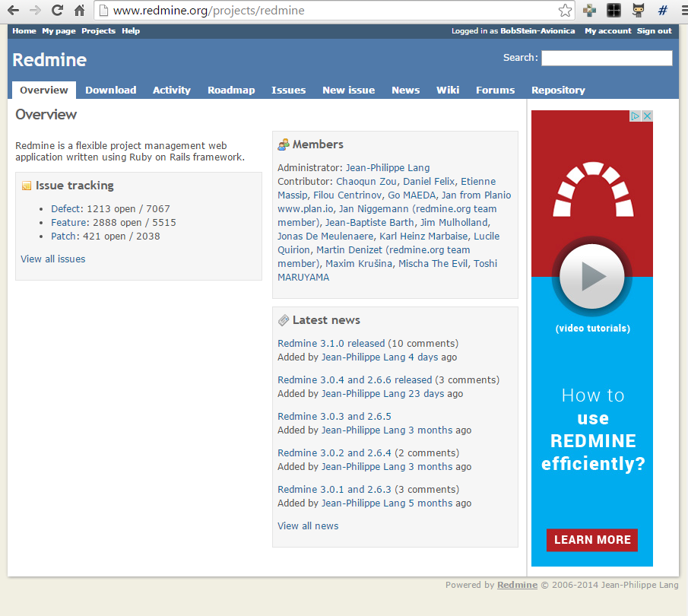Open Help in the top menu
Viewport: 688px width, 616px height.
(131, 30)
